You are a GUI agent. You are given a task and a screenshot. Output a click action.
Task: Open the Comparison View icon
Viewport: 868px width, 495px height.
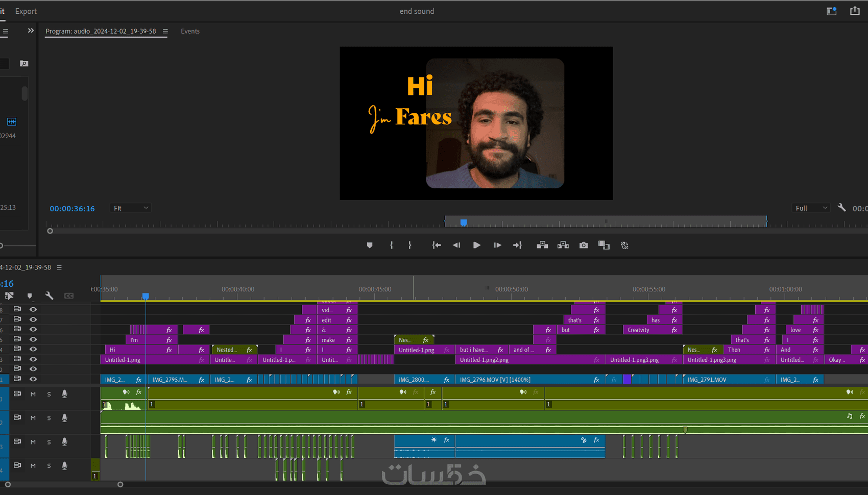[604, 245]
